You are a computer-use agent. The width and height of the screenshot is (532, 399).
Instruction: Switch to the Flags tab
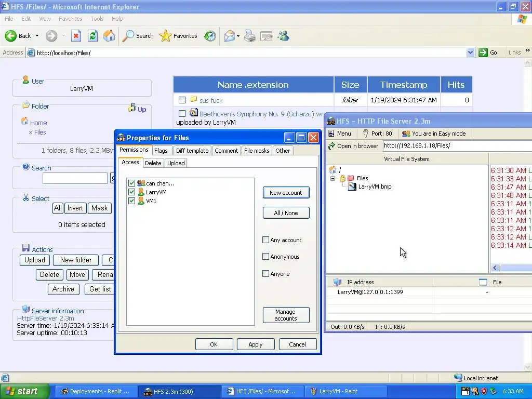161,151
